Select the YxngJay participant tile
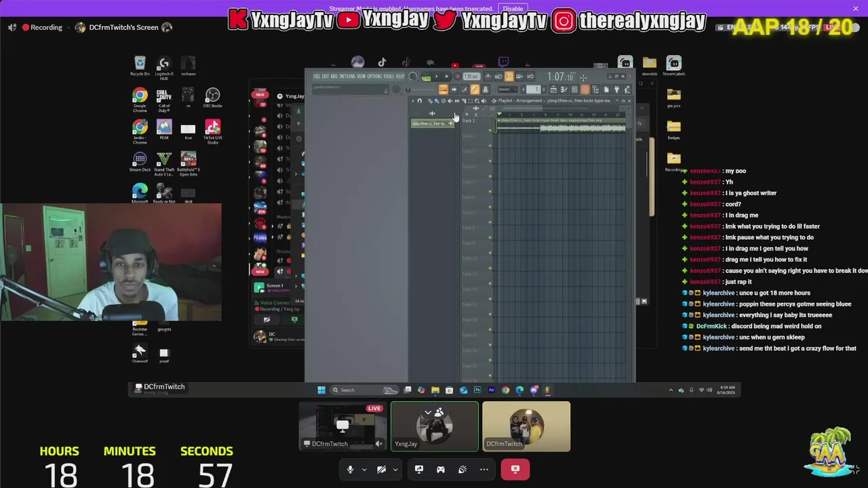Image resolution: width=868 pixels, height=488 pixels. pyautogui.click(x=435, y=426)
